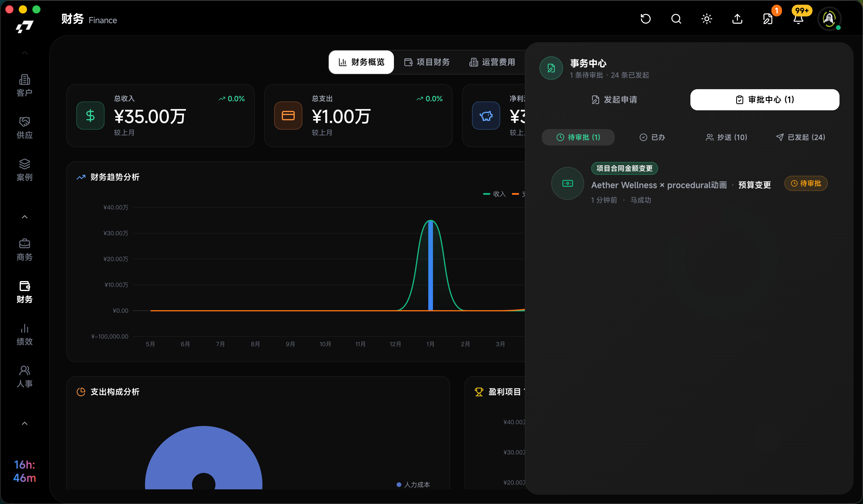Open notifications bell with 99+ badge
863x504 pixels.
[798, 19]
